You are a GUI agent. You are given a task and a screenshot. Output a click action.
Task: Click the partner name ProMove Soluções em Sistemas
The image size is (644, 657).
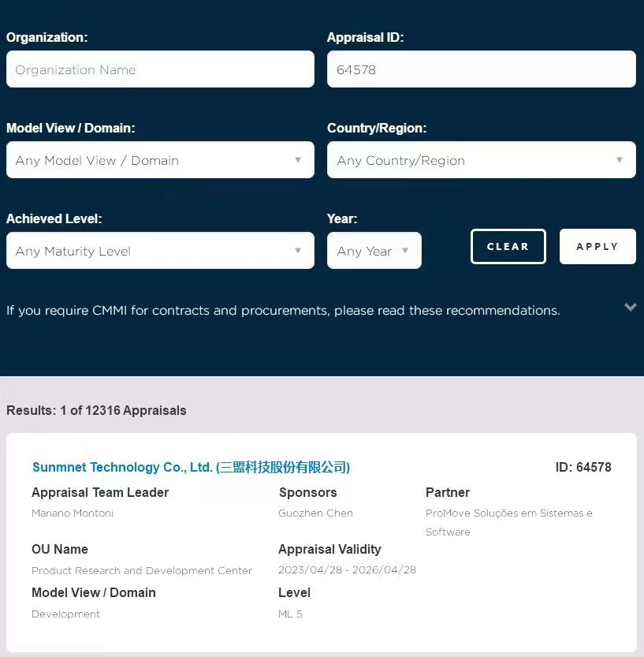(508, 513)
